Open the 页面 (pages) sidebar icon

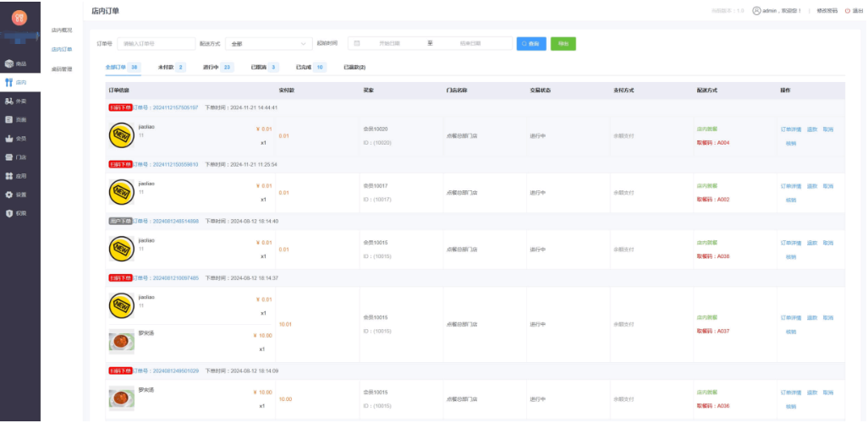coord(8,119)
